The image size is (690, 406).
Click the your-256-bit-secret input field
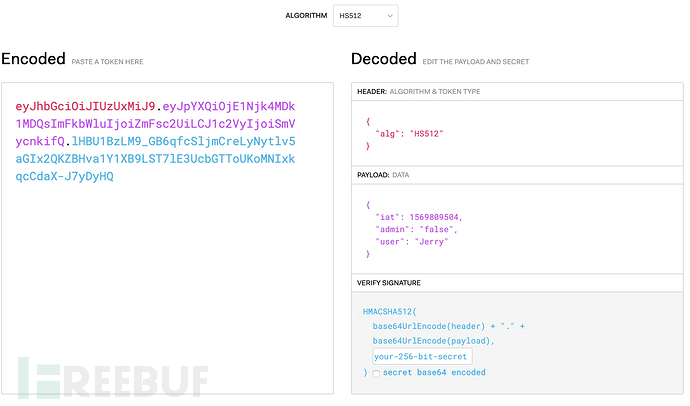click(x=420, y=356)
